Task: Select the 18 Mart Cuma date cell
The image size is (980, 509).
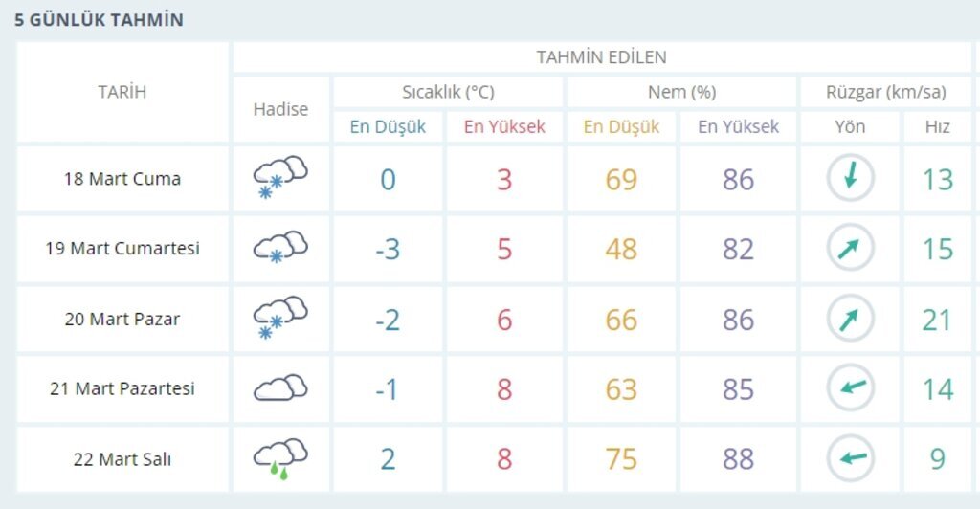Action: (122, 179)
